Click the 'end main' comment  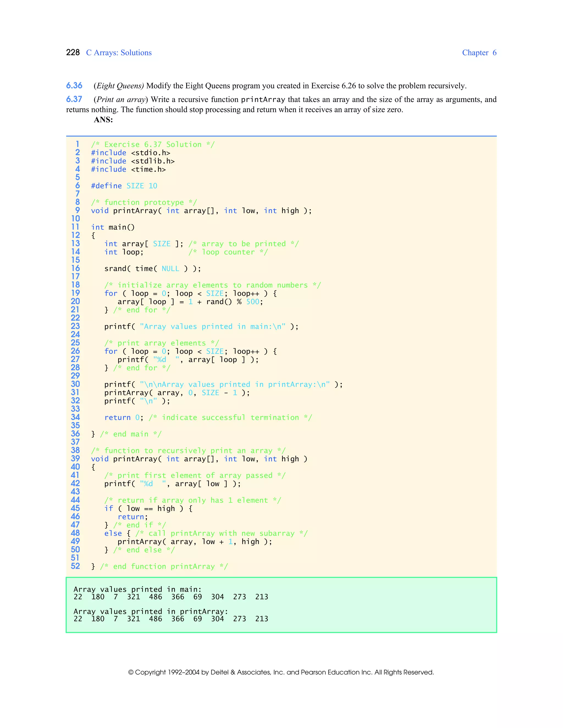(130, 434)
